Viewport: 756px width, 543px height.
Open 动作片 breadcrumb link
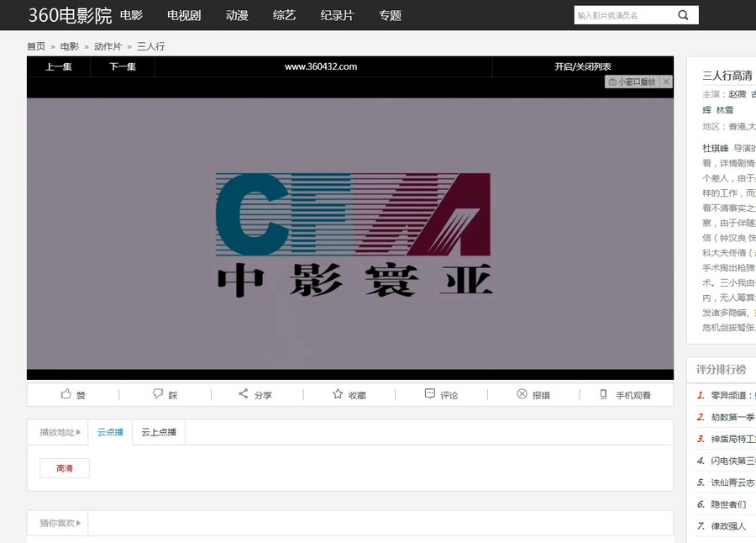tap(108, 46)
